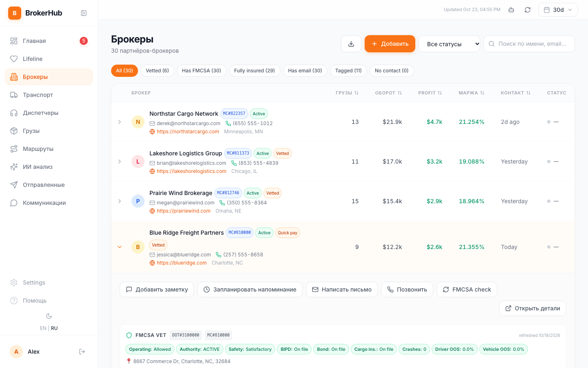Select the Has FMCSA (30) filter chip
Viewport: 588px width, 368px height.
[x=201, y=71]
